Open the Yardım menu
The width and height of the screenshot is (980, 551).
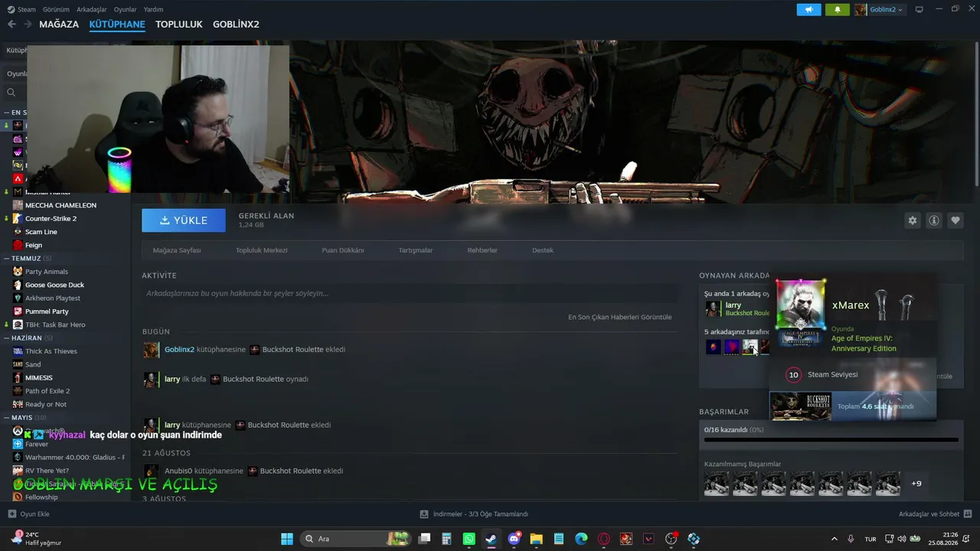pyautogui.click(x=153, y=9)
